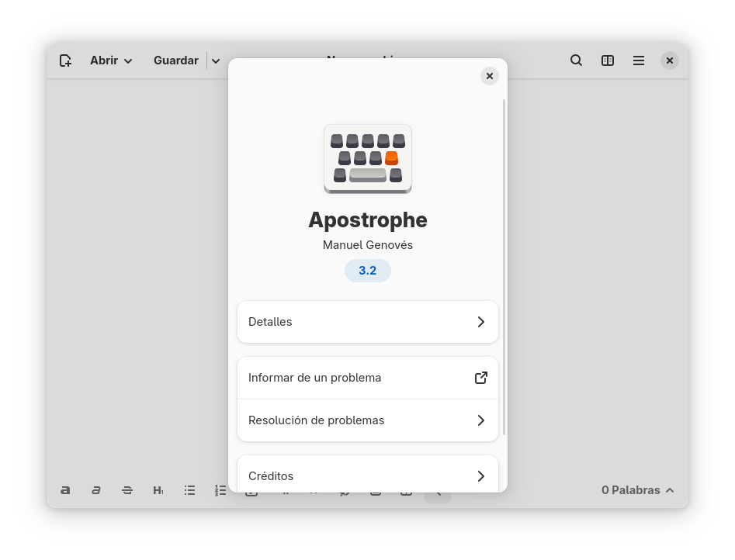735x560 pixels.
Task: Insert a bulleted list
Action: click(x=189, y=490)
